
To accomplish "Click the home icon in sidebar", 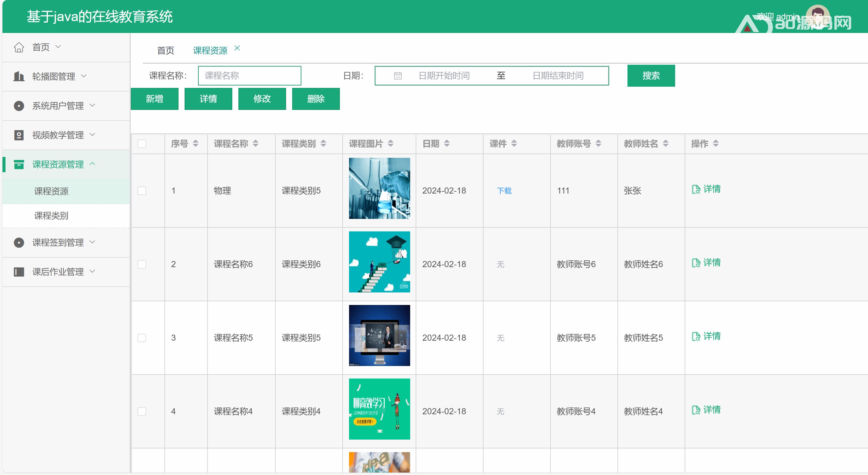I will point(19,47).
